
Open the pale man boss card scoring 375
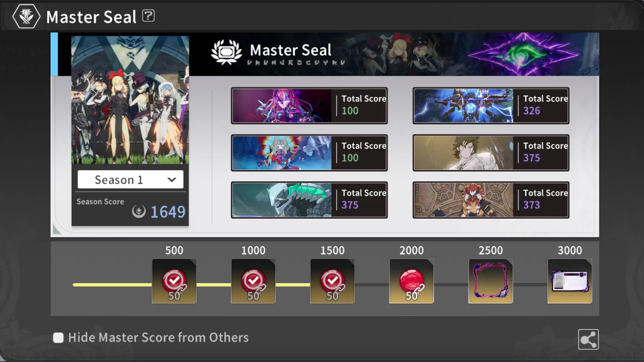pos(491,153)
